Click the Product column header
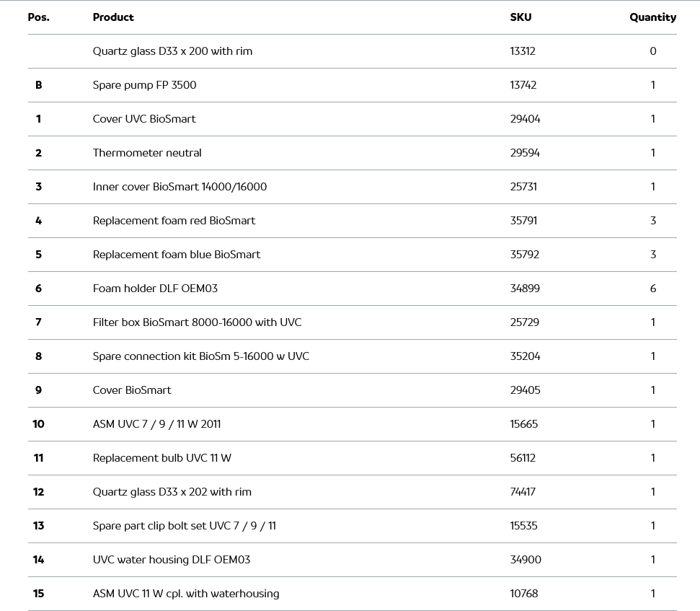Image resolution: width=700 pixels, height=611 pixels. (x=113, y=17)
